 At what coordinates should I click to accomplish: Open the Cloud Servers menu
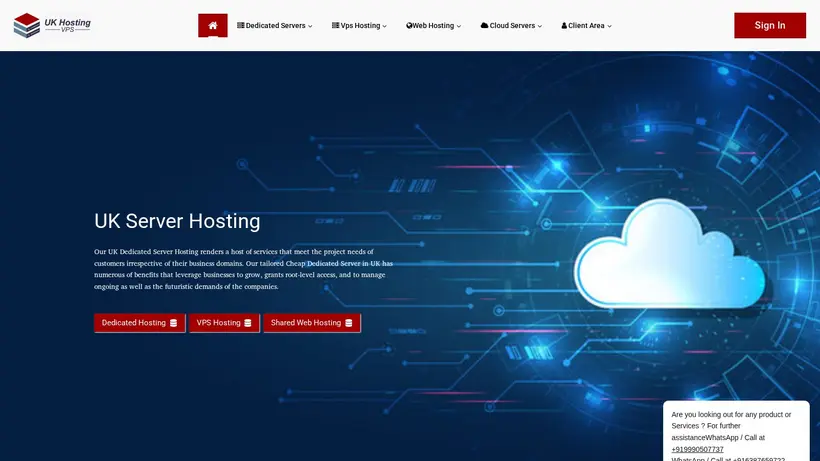click(511, 26)
